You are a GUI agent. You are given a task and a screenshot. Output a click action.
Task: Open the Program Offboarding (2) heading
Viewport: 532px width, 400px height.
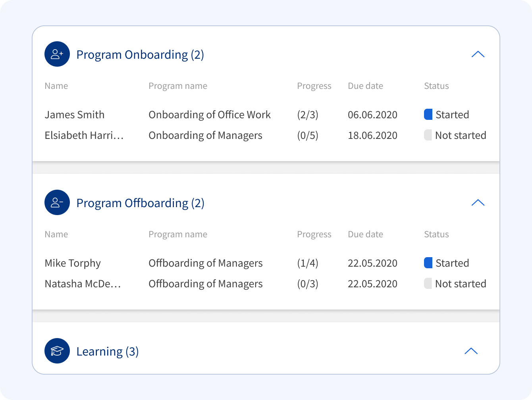[140, 203]
